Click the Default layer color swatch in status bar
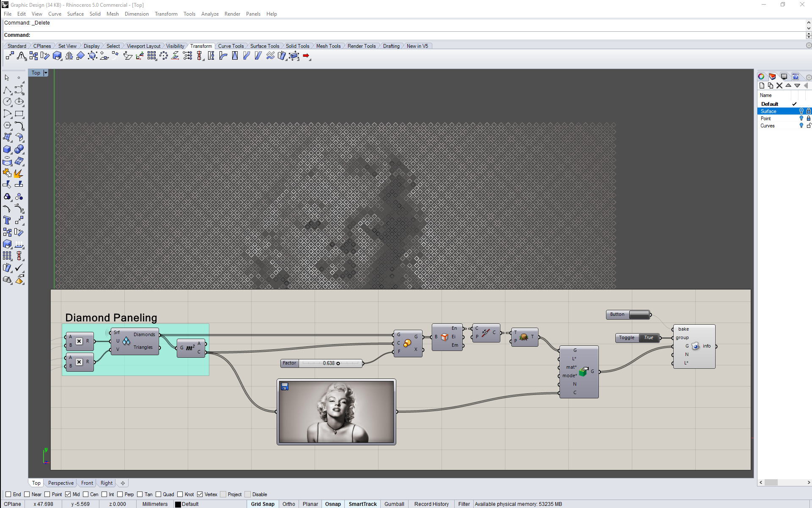 click(x=178, y=504)
